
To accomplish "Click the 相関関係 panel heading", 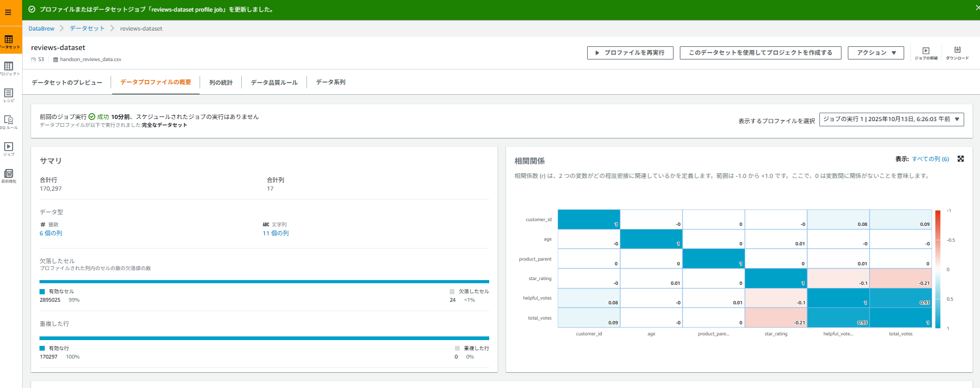I will (x=530, y=161).
